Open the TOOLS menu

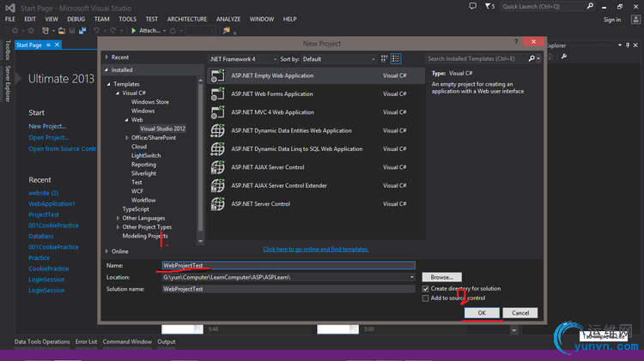click(127, 19)
